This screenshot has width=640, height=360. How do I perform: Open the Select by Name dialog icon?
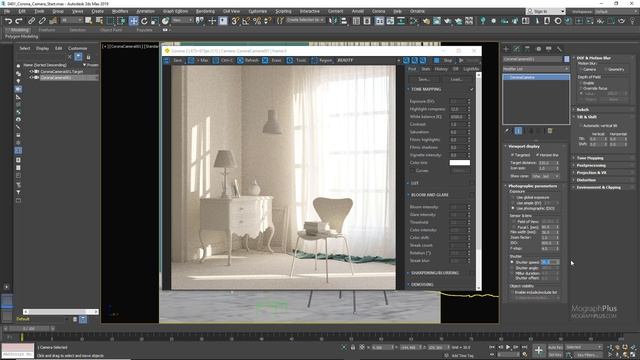[x=100, y=21]
